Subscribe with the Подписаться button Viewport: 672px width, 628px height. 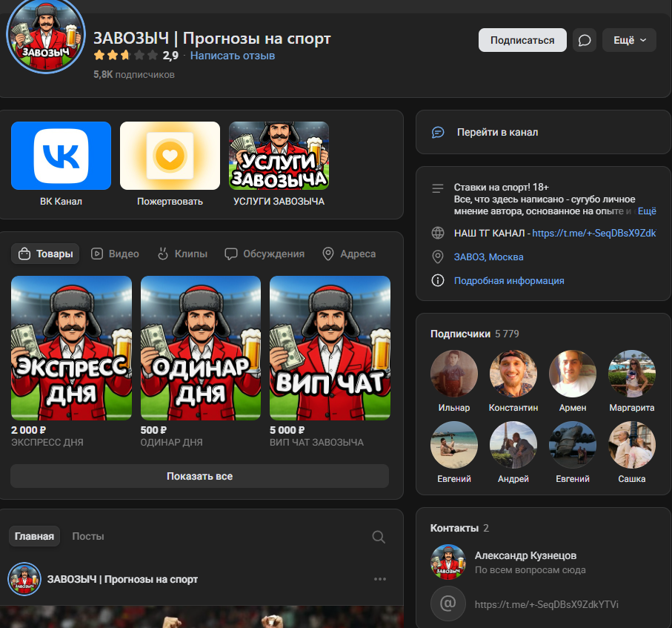coord(522,40)
